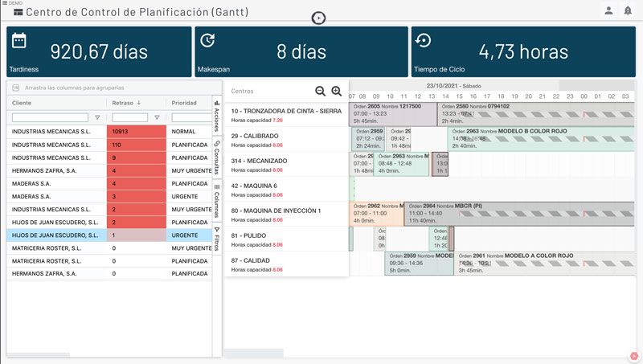Open the user profile icon
Screen dimensions: 643x364
coord(608,10)
